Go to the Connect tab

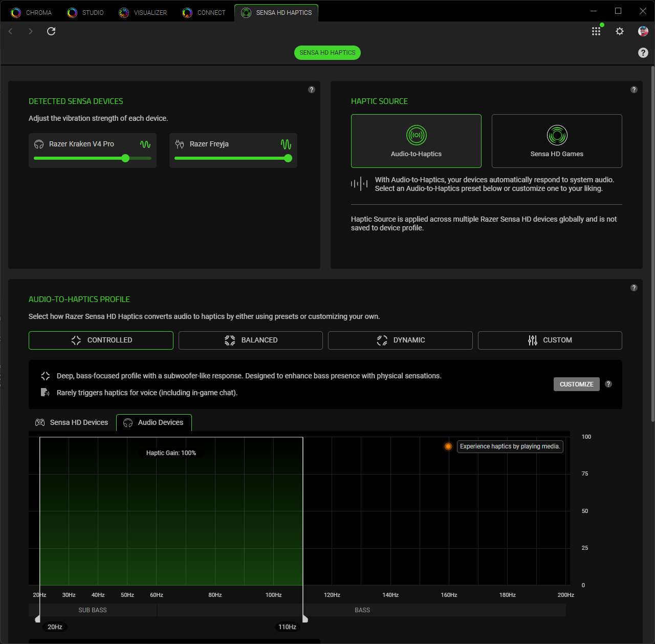pos(204,13)
